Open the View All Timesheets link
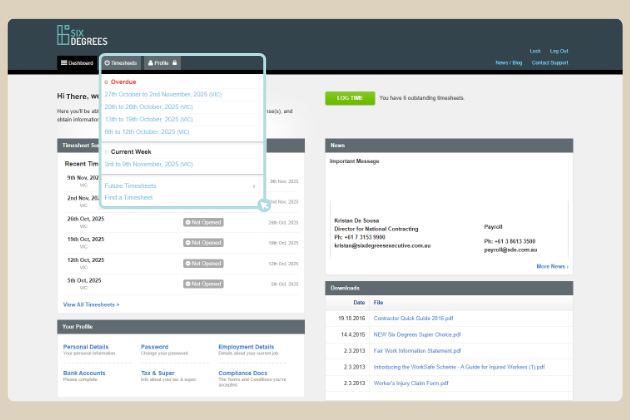The height and width of the screenshot is (420, 630). 91,305
